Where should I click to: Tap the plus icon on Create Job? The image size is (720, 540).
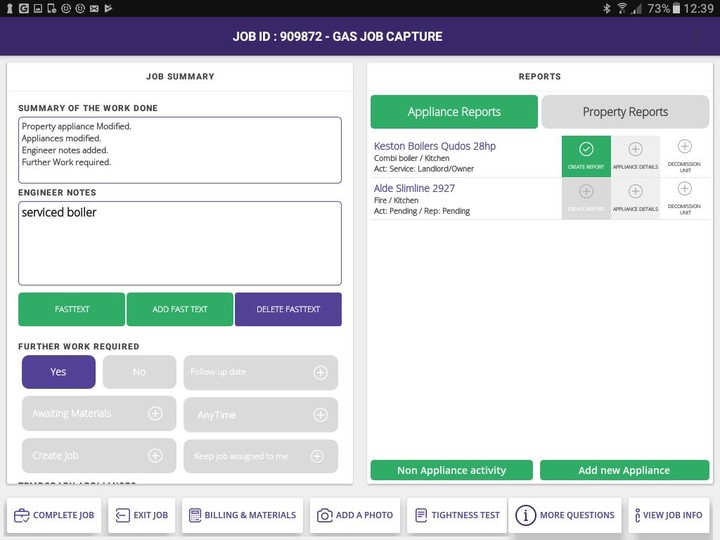pos(155,456)
